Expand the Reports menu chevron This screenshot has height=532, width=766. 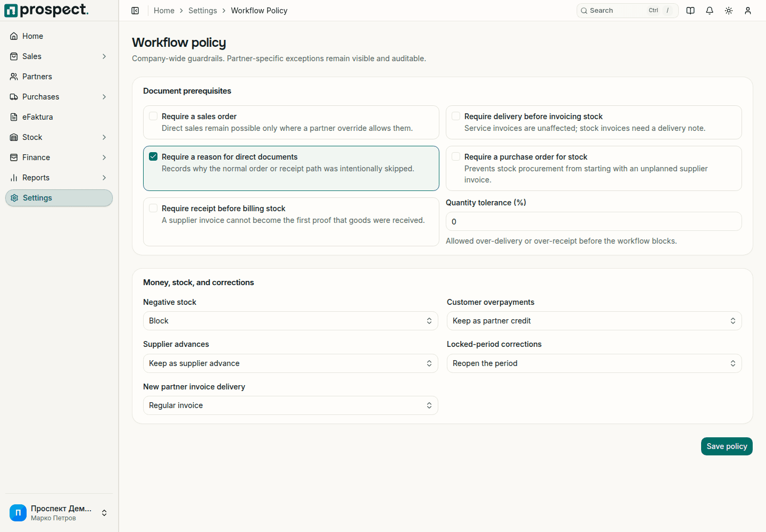click(104, 178)
